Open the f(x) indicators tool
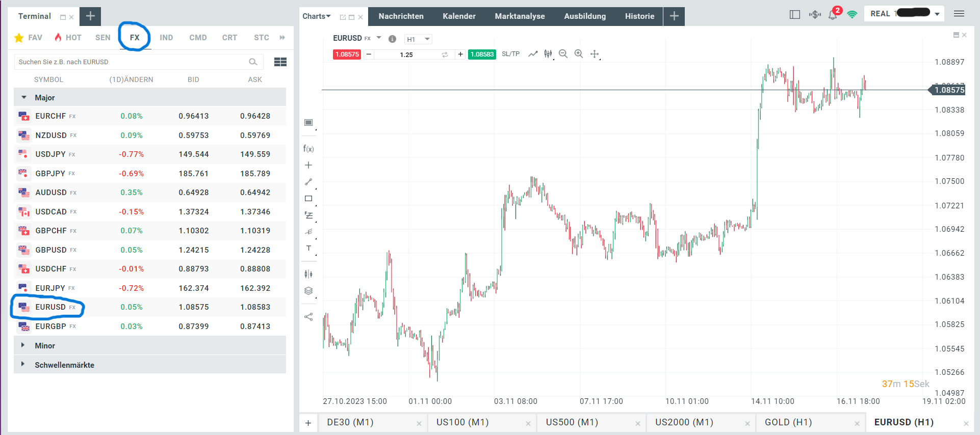This screenshot has width=980, height=435. click(308, 149)
